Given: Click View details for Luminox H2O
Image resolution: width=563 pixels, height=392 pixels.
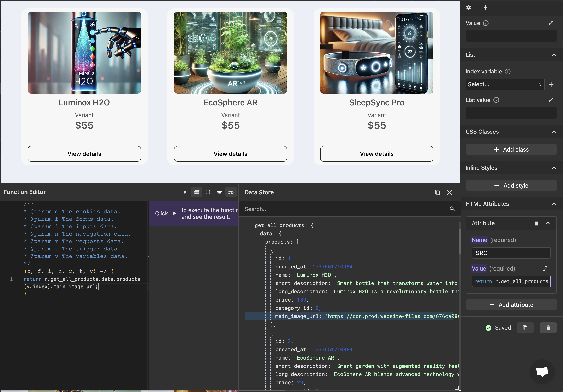Looking at the screenshot, I should coord(84,154).
